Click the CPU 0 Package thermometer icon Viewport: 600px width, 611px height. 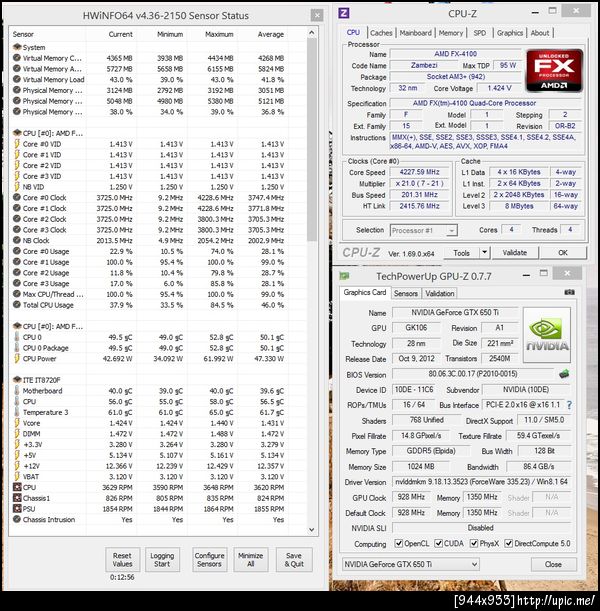click(x=17, y=348)
